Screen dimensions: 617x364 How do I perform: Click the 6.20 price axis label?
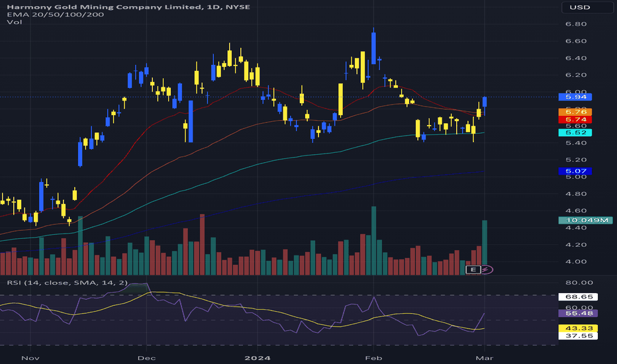(x=576, y=75)
